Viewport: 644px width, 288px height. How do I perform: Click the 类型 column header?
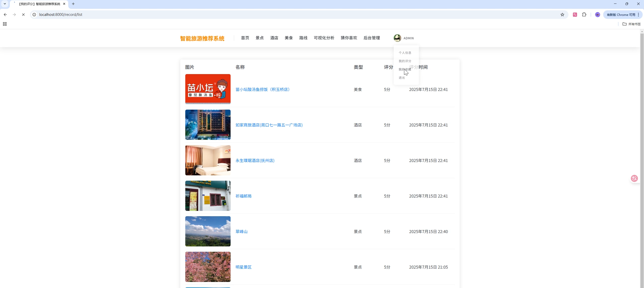coord(358,67)
